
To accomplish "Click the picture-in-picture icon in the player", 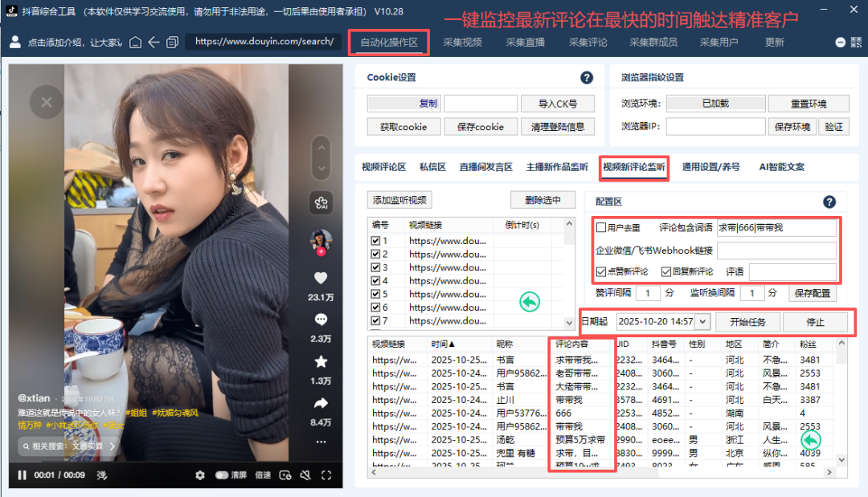I will pyautogui.click(x=285, y=475).
